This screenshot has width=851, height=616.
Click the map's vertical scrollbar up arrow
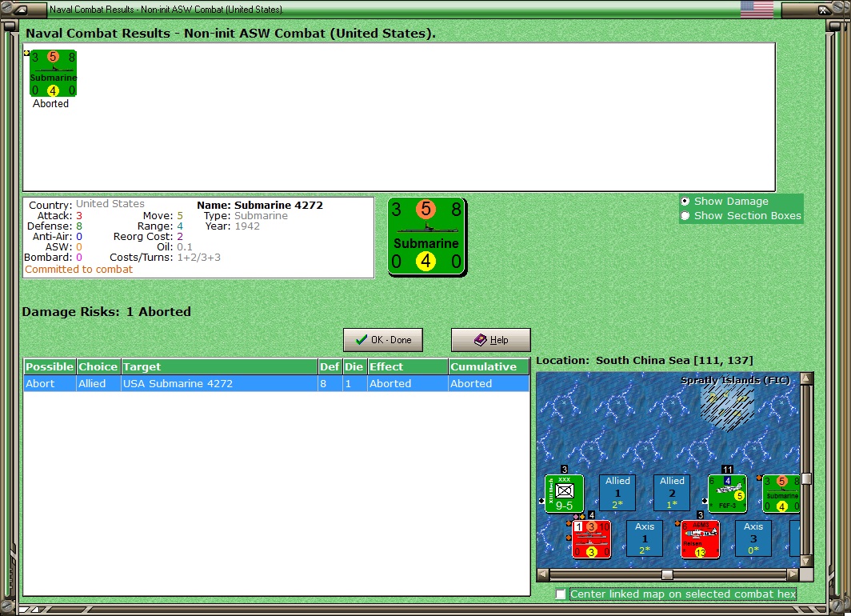806,378
